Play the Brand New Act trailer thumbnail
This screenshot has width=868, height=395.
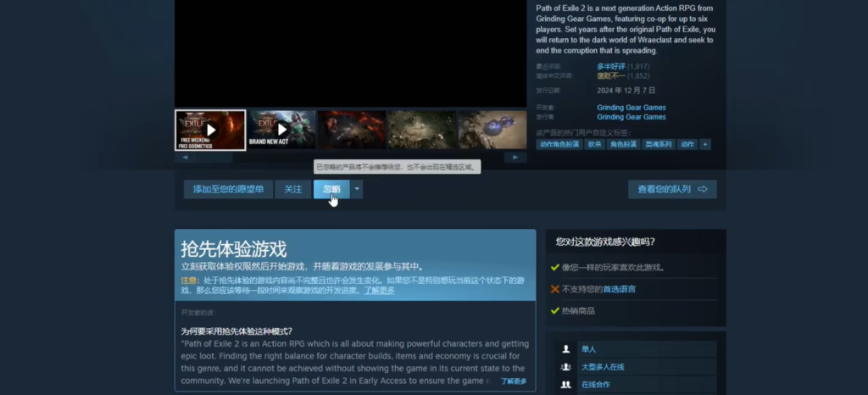click(281, 130)
